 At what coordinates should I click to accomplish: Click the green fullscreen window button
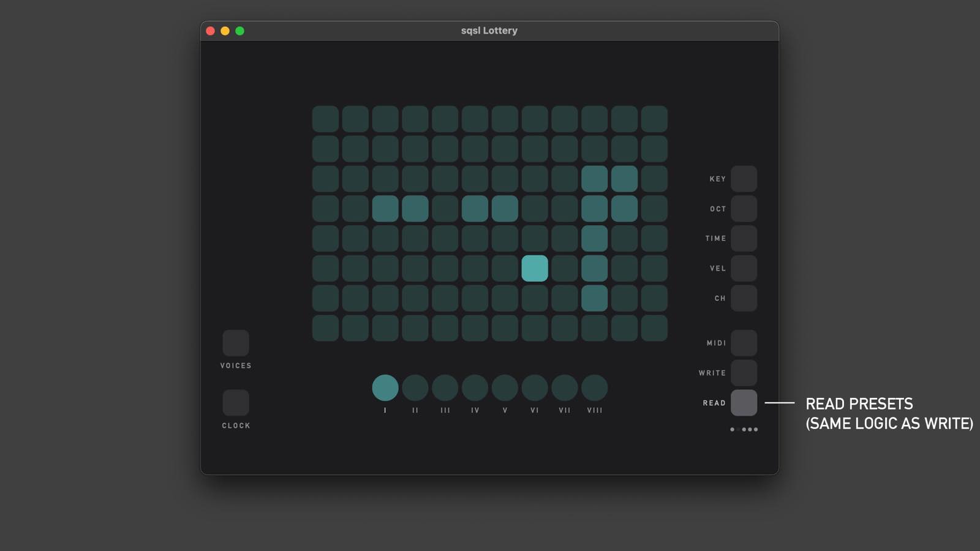coord(240,31)
